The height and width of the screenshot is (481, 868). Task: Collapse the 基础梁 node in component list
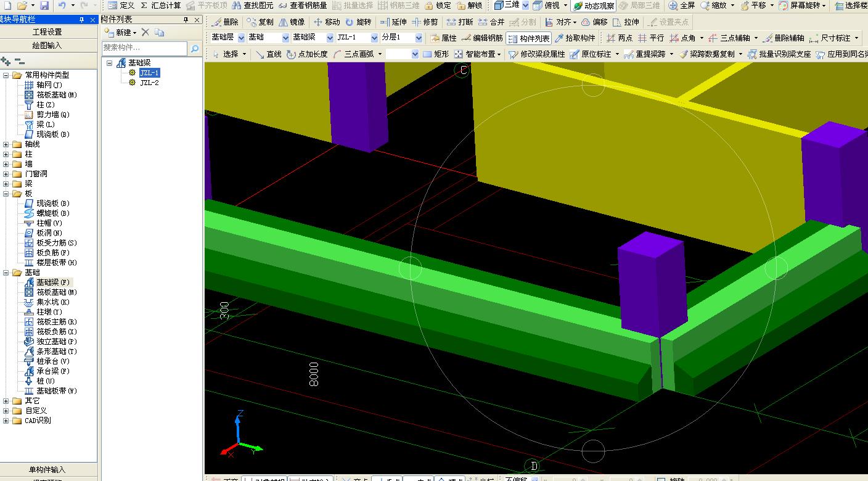coord(110,63)
